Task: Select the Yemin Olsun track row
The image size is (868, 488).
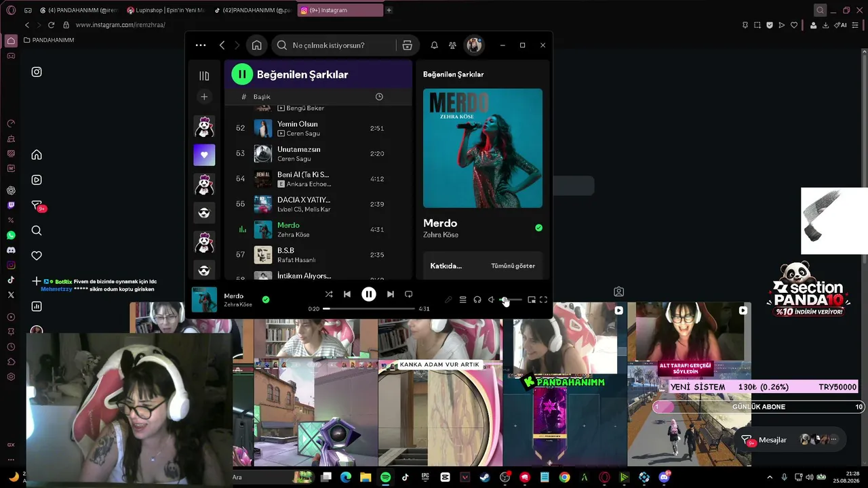Action: point(318,128)
